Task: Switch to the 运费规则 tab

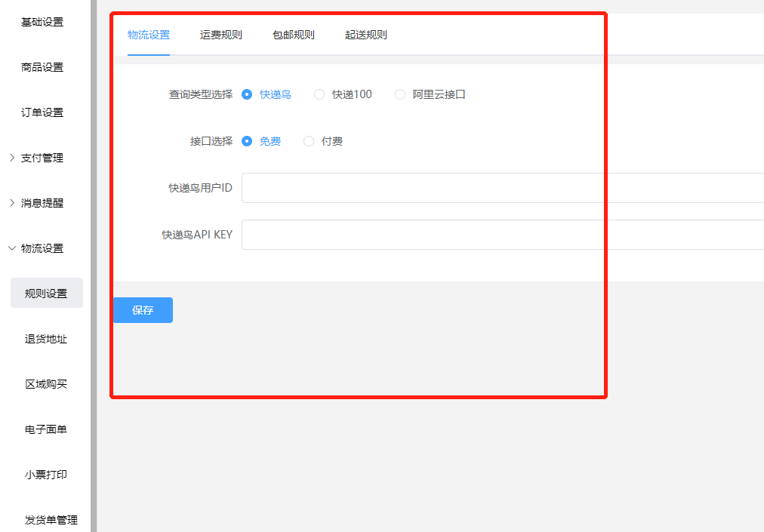Action: [220, 35]
